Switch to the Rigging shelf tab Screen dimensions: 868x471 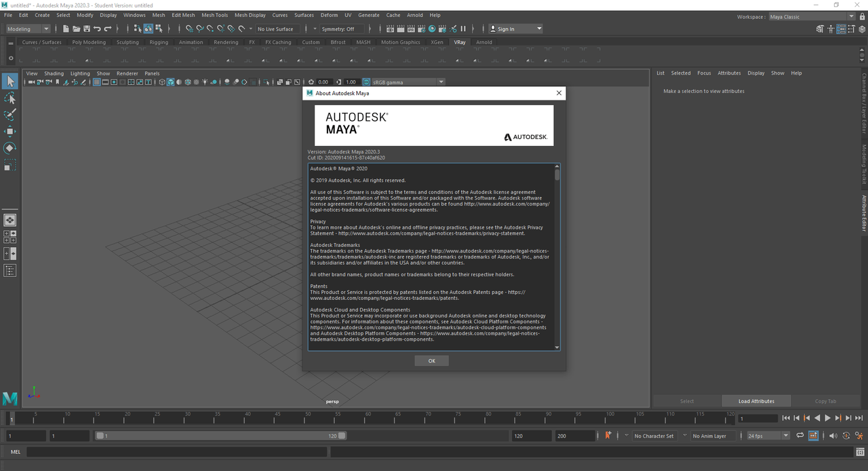(x=159, y=42)
